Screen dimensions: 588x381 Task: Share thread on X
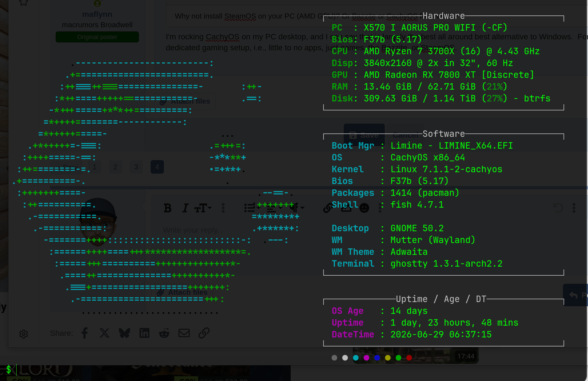pyautogui.click(x=105, y=333)
